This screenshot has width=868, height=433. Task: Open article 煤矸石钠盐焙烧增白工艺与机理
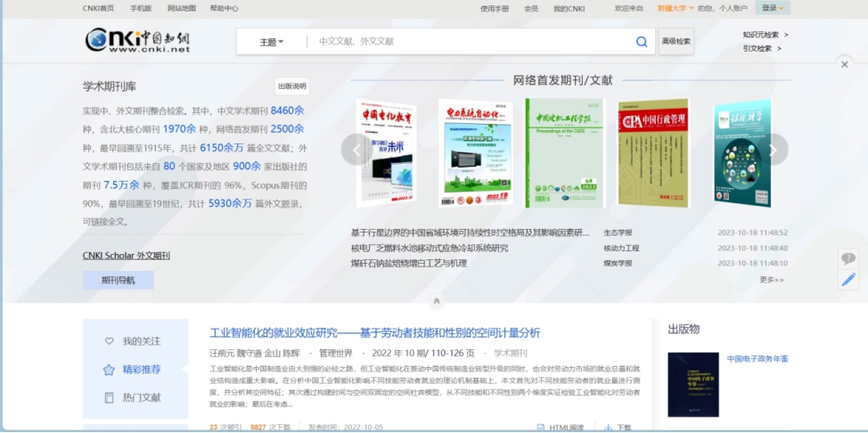coord(409,263)
